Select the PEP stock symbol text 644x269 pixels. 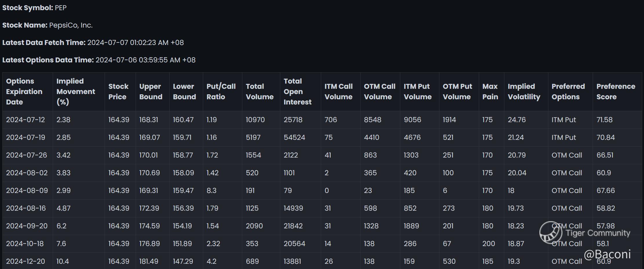pos(61,8)
